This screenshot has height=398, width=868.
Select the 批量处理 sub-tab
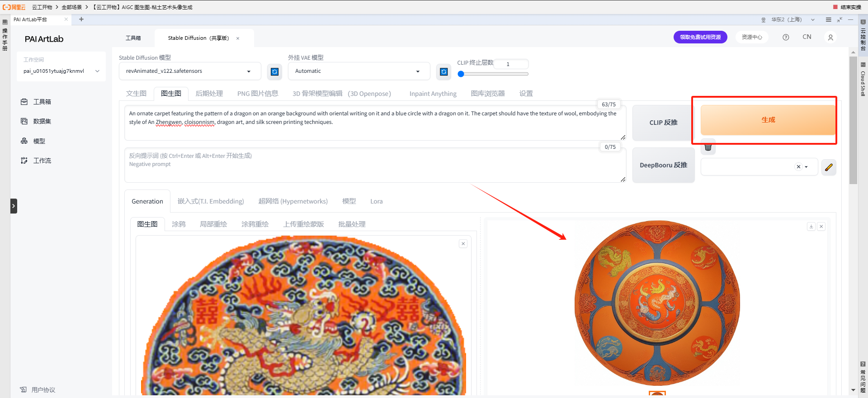click(352, 224)
